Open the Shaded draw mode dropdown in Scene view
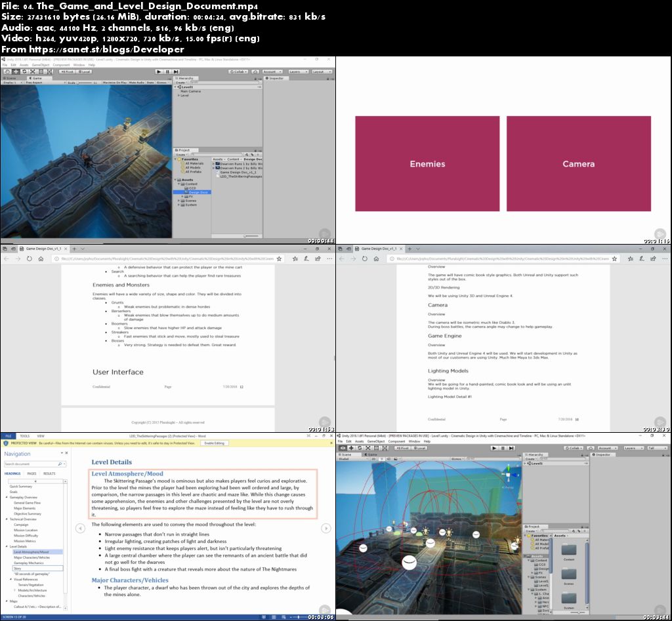The image size is (672, 621). (352, 458)
